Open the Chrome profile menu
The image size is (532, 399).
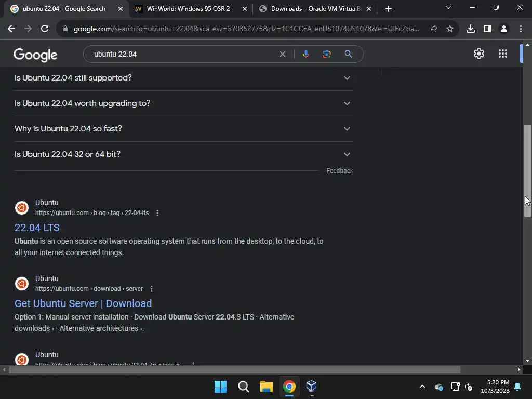[504, 29]
